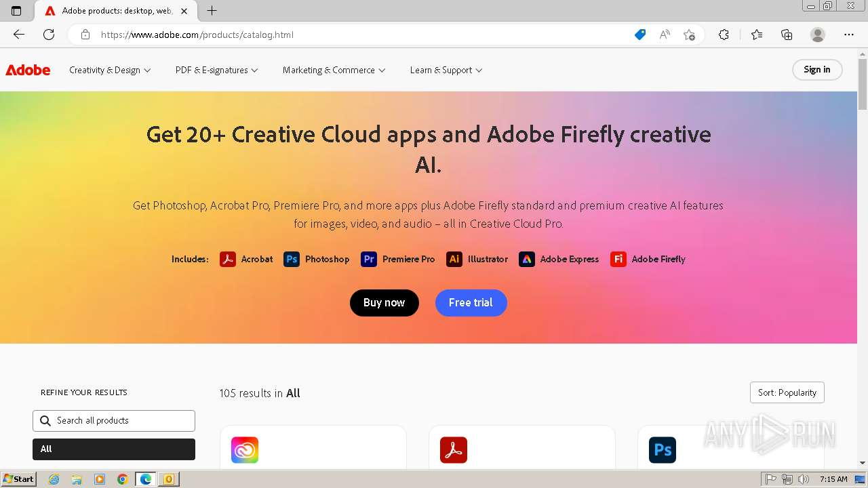The image size is (868, 488).
Task: Click the browser address bar URL
Action: (197, 35)
